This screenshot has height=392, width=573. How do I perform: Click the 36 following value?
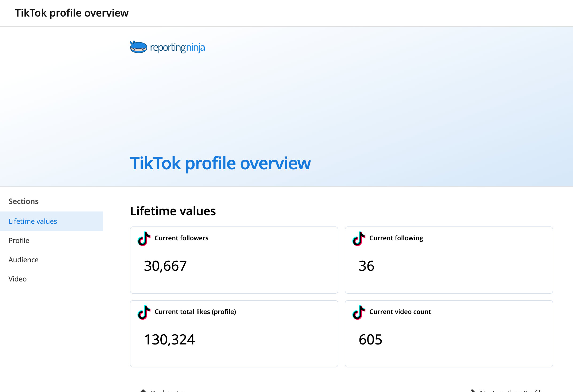point(366,266)
